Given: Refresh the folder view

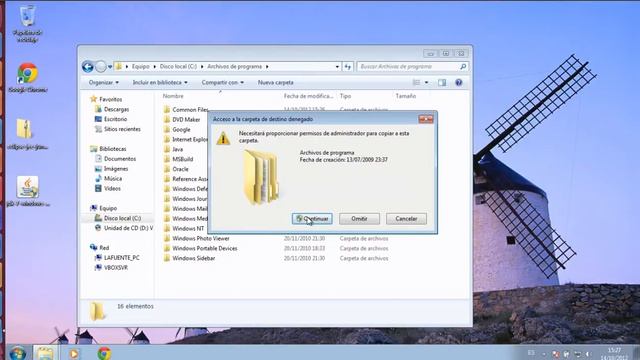Looking at the screenshot, I should [348, 67].
